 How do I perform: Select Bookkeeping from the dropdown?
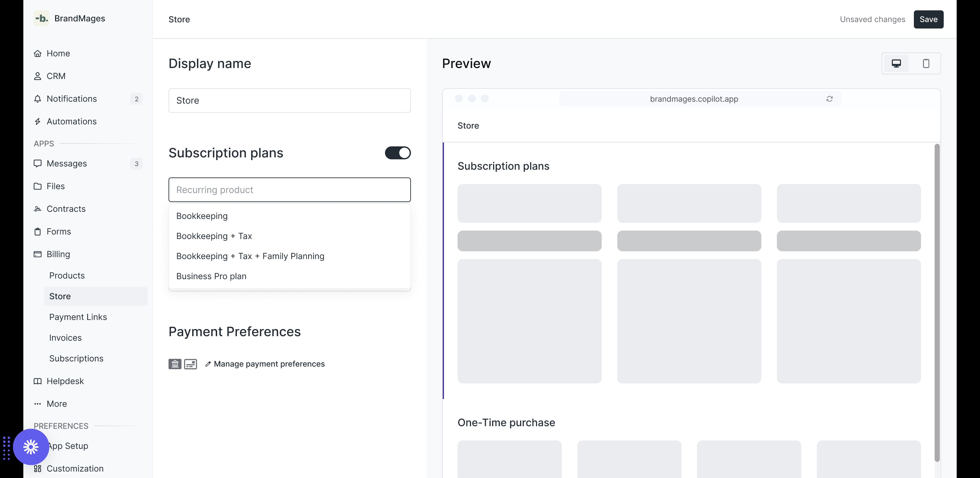point(289,216)
